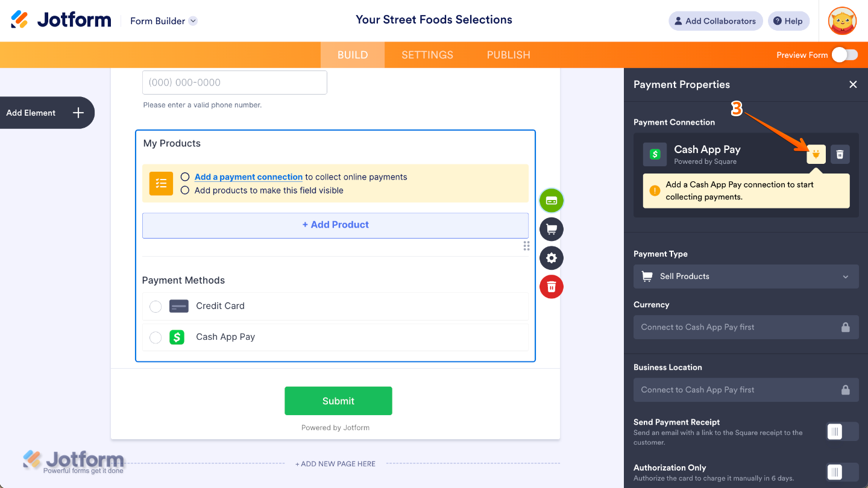This screenshot has height=488, width=868.
Task: Expand the Payment Type dropdown
Action: [746, 277]
